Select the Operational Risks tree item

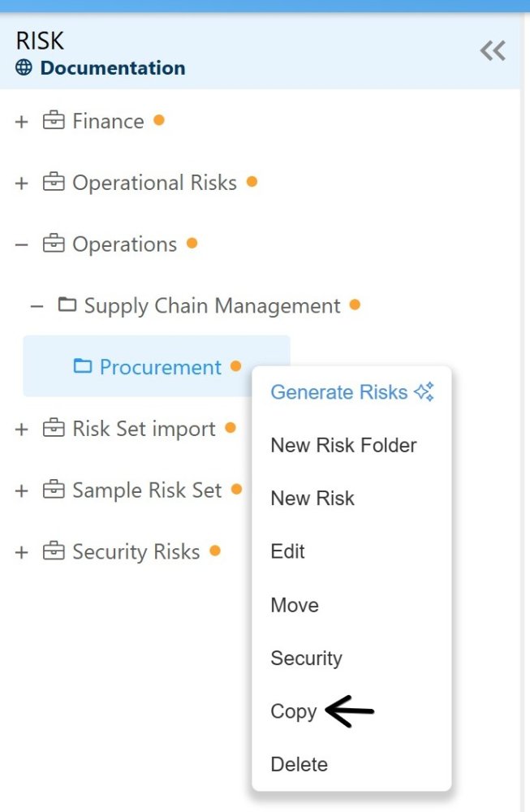[x=154, y=183]
